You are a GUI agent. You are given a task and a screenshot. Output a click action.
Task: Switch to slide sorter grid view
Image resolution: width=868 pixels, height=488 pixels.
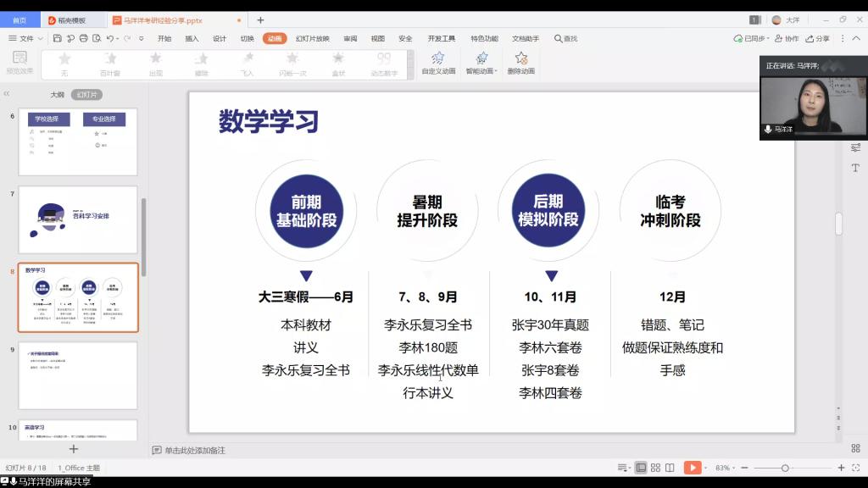coord(656,468)
